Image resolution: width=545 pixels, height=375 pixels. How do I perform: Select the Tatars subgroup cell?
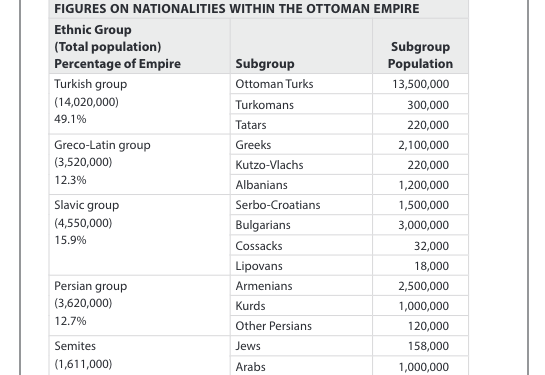[301, 124]
